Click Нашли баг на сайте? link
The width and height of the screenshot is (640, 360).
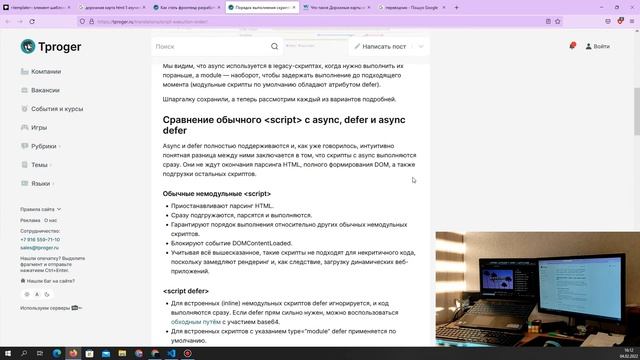click(48, 281)
